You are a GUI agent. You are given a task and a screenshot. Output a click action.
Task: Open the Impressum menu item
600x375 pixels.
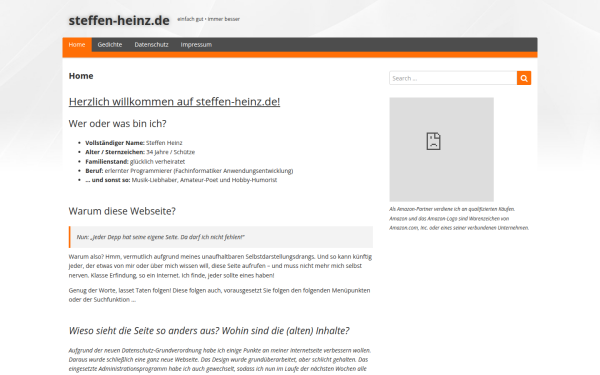point(196,44)
